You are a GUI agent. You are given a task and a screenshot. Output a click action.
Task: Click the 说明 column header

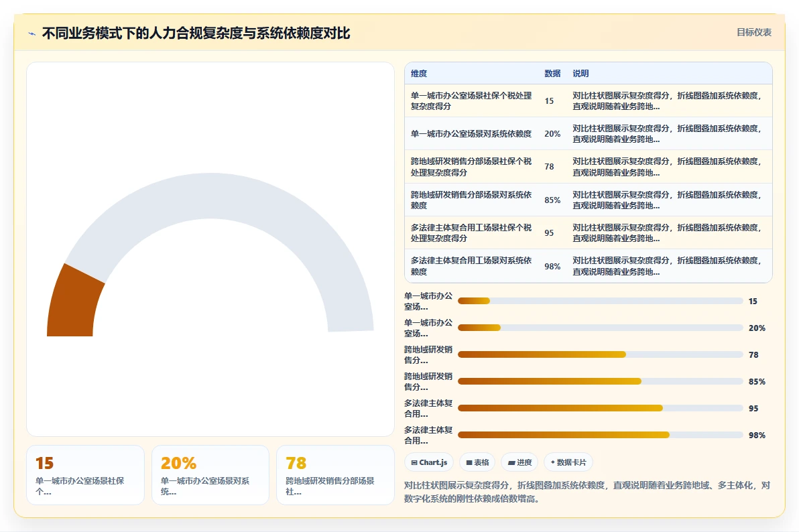point(580,74)
